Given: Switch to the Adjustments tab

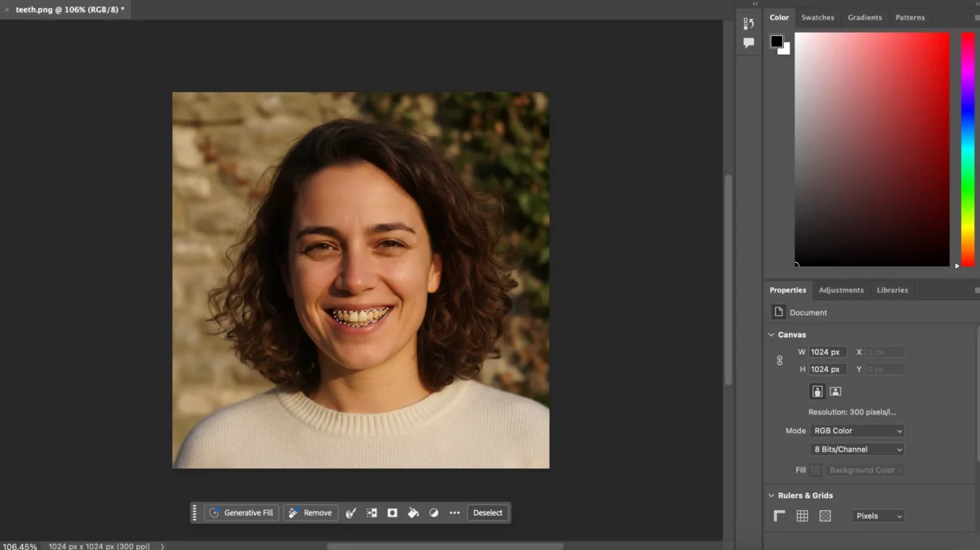Looking at the screenshot, I should coord(841,290).
